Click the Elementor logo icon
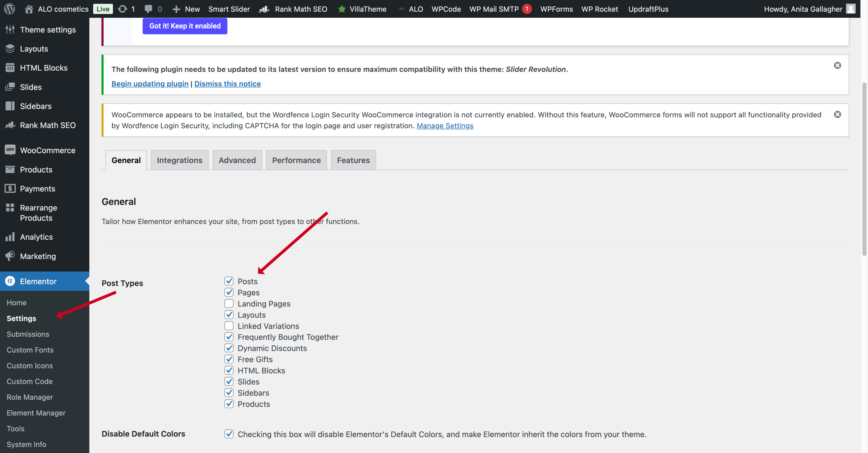The height and width of the screenshot is (453, 868). [x=10, y=281]
